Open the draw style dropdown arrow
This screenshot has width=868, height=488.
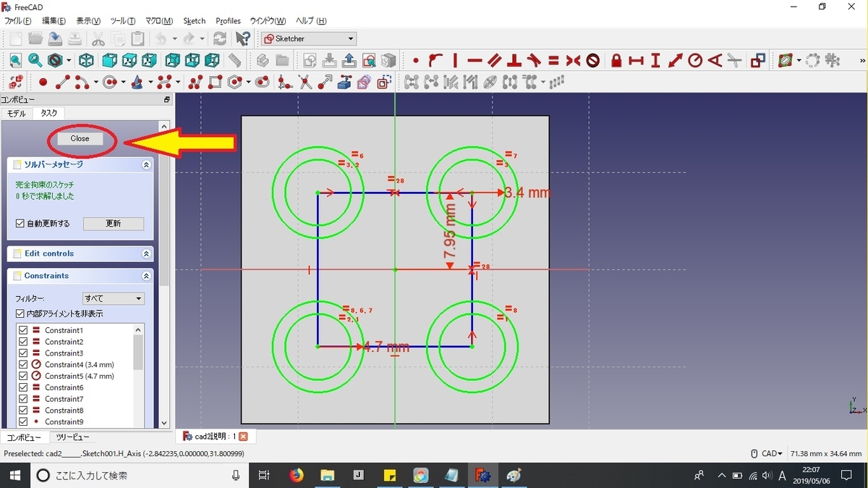click(69, 61)
